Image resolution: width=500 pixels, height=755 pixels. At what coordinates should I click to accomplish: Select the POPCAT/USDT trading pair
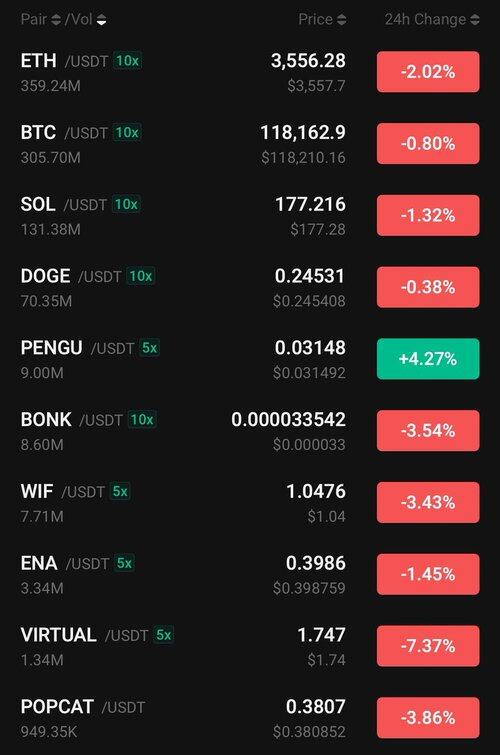tap(250, 718)
